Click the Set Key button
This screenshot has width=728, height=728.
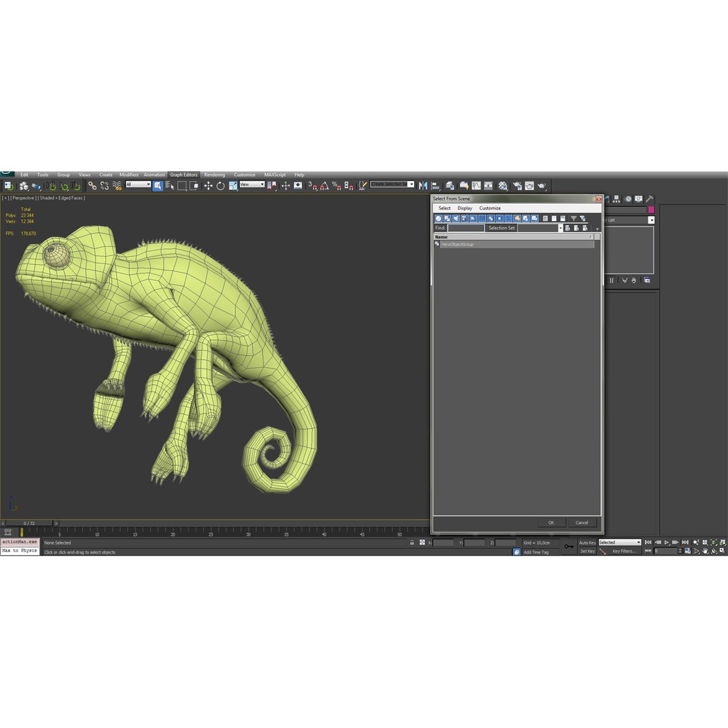[587, 551]
